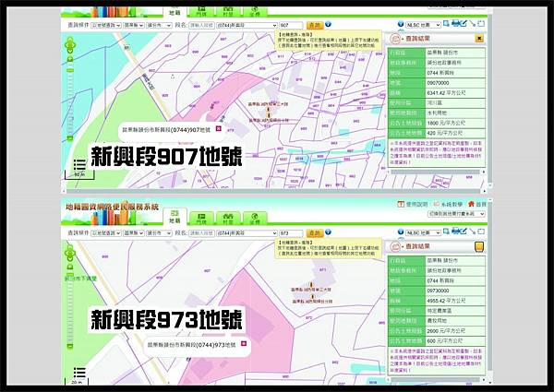Open the 門牌 tab in the upper 907 window

click(x=201, y=12)
